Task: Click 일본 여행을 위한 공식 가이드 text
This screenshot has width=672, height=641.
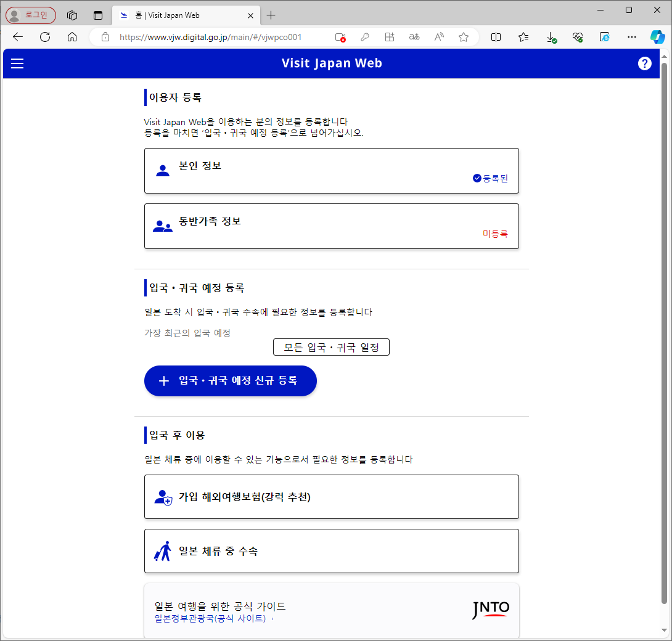Action: coord(220,606)
